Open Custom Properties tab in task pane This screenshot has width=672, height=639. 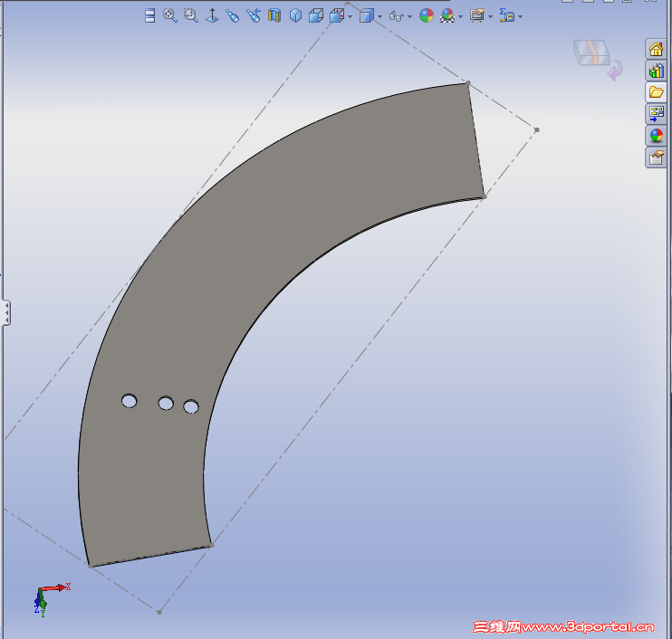click(x=656, y=157)
